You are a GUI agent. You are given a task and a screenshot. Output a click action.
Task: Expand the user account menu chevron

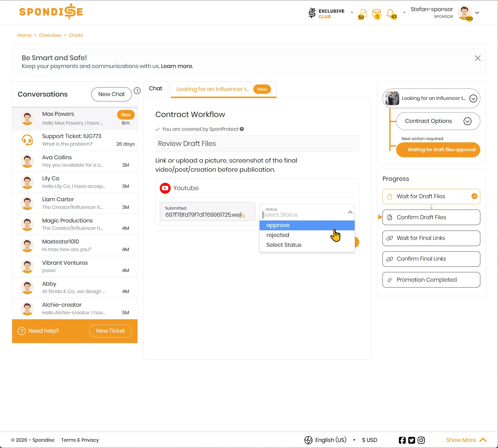[477, 13]
